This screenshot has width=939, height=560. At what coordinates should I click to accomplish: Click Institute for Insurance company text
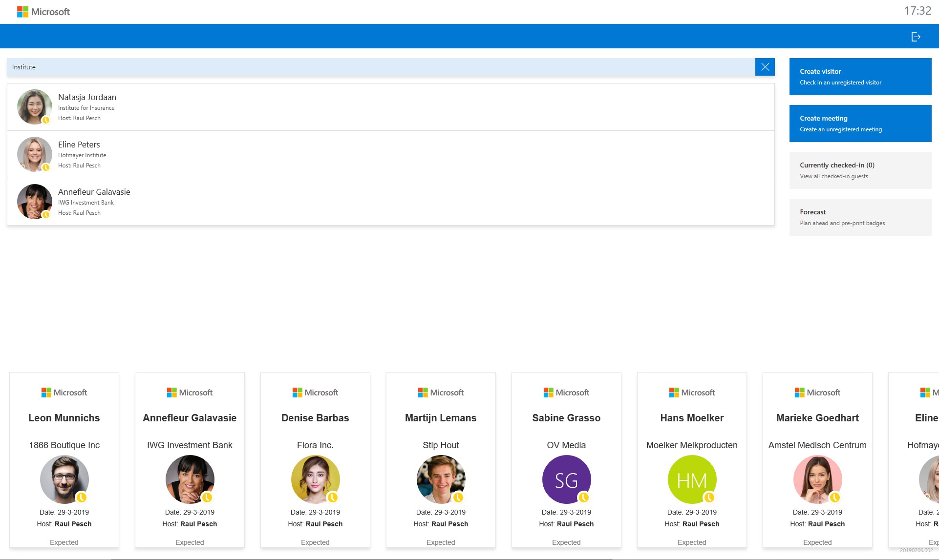[x=86, y=108]
